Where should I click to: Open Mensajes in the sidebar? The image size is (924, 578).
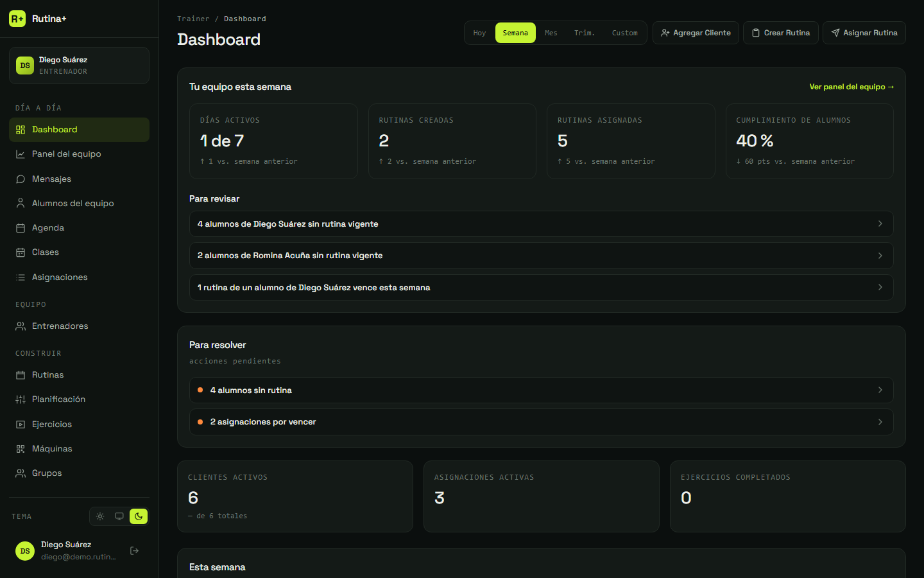[x=79, y=179]
